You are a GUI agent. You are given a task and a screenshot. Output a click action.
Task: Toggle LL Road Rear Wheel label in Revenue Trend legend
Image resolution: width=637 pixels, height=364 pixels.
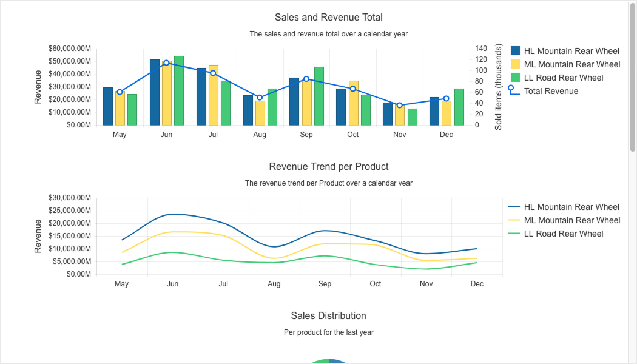tap(563, 234)
